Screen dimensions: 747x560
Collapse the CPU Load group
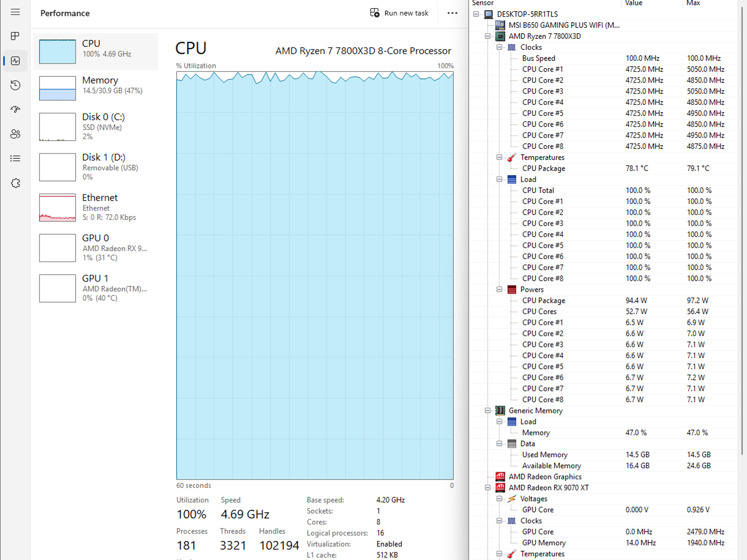[499, 179]
